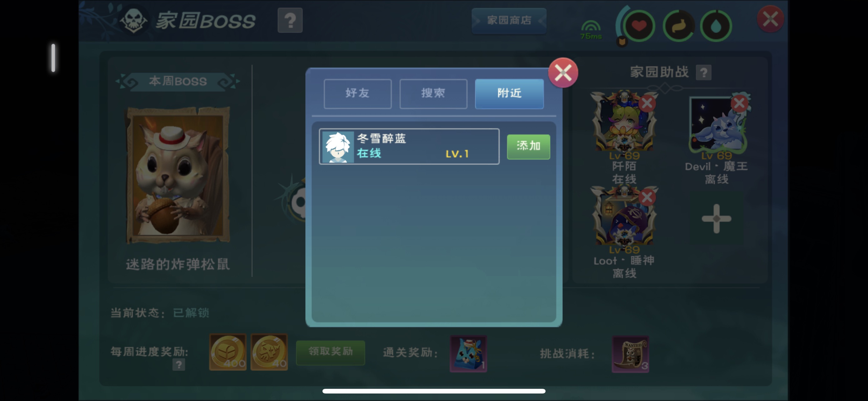
Task: Switch to the 搜索 tab
Action: 433,94
